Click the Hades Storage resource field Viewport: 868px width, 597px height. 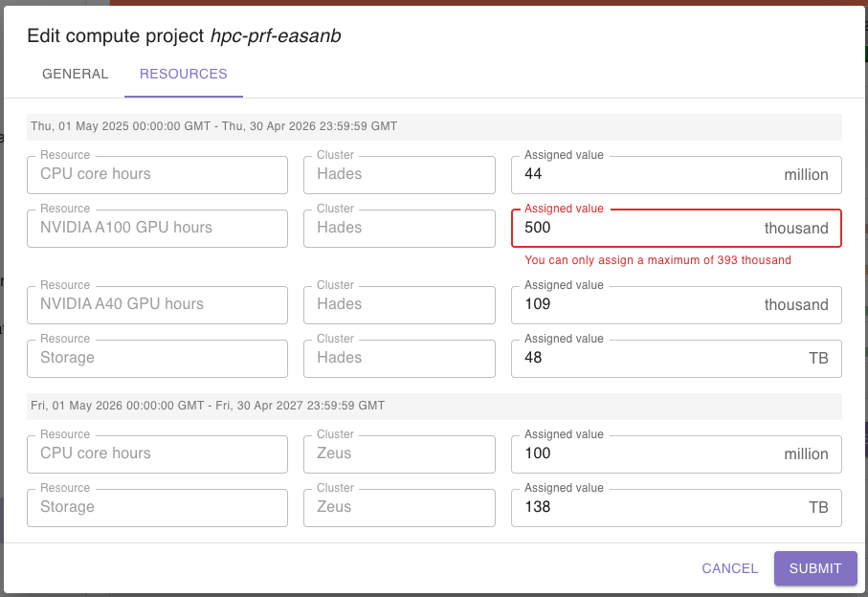click(157, 359)
